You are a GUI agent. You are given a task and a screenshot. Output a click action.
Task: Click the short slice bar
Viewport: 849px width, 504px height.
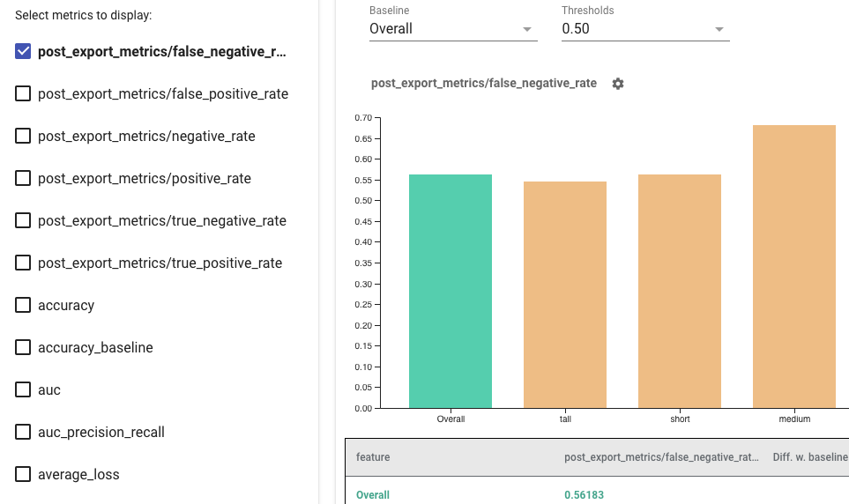pos(680,291)
